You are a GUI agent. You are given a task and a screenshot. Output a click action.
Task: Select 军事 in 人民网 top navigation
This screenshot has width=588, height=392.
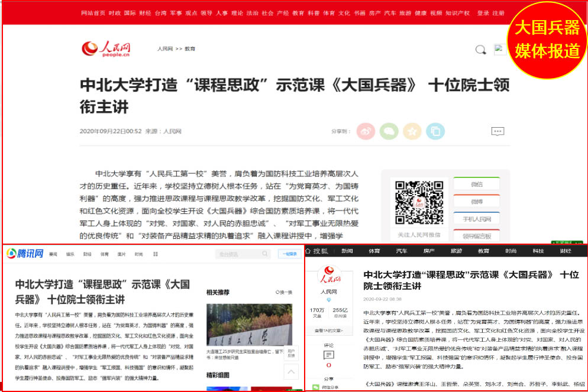click(176, 13)
